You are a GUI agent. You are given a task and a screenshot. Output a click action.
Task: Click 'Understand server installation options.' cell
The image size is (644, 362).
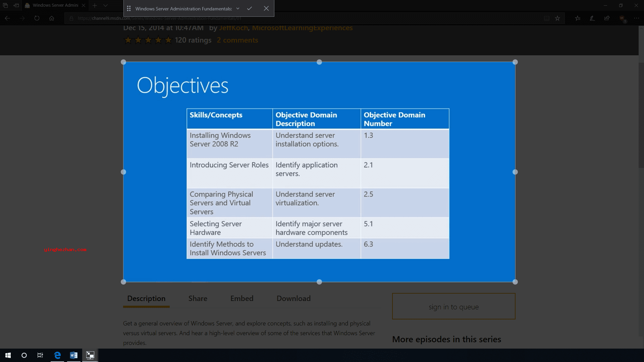(x=317, y=144)
